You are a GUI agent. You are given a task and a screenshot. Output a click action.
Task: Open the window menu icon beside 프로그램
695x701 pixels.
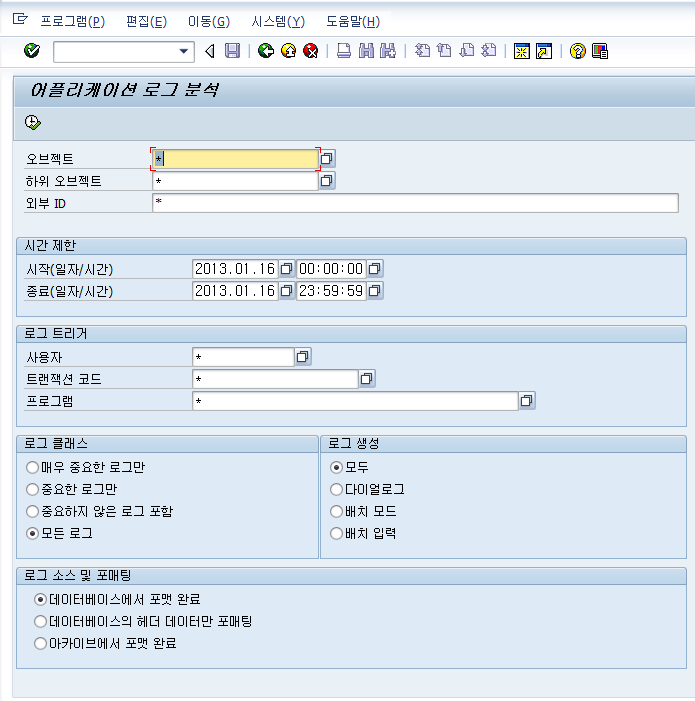[x=20, y=19]
